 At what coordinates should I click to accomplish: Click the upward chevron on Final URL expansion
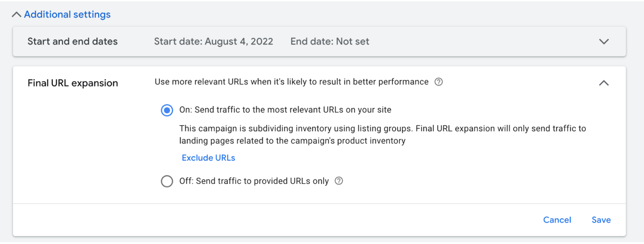coord(604,83)
